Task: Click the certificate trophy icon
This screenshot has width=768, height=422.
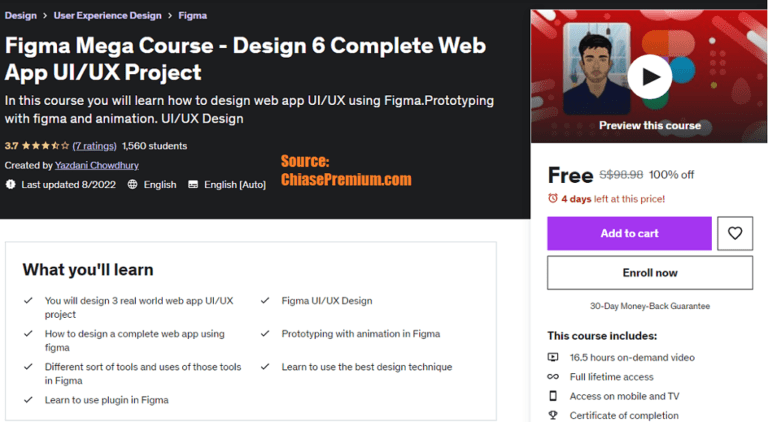Action: click(553, 415)
